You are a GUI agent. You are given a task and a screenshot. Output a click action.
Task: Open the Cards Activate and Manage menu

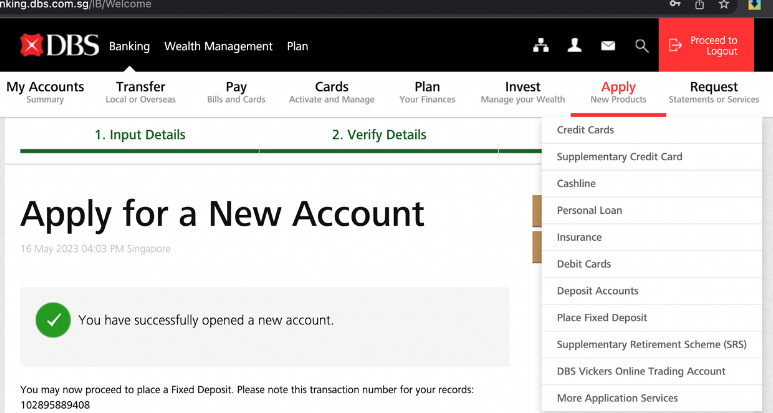(x=332, y=92)
